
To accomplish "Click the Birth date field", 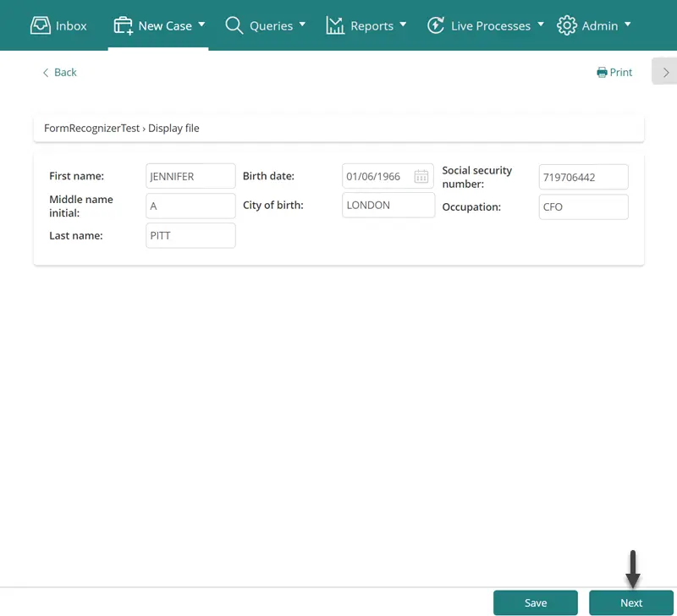I will [x=388, y=176].
